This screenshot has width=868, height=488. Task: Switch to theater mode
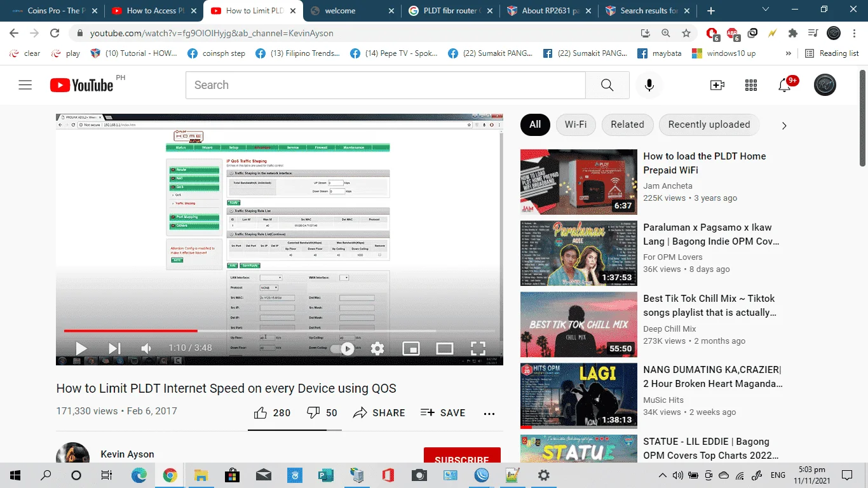(445, 348)
